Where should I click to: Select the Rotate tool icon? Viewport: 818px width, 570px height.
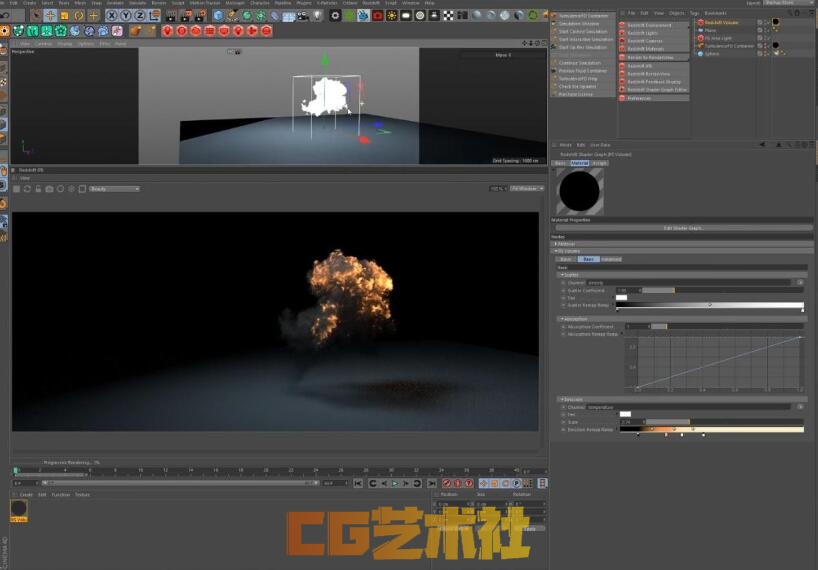[79, 16]
